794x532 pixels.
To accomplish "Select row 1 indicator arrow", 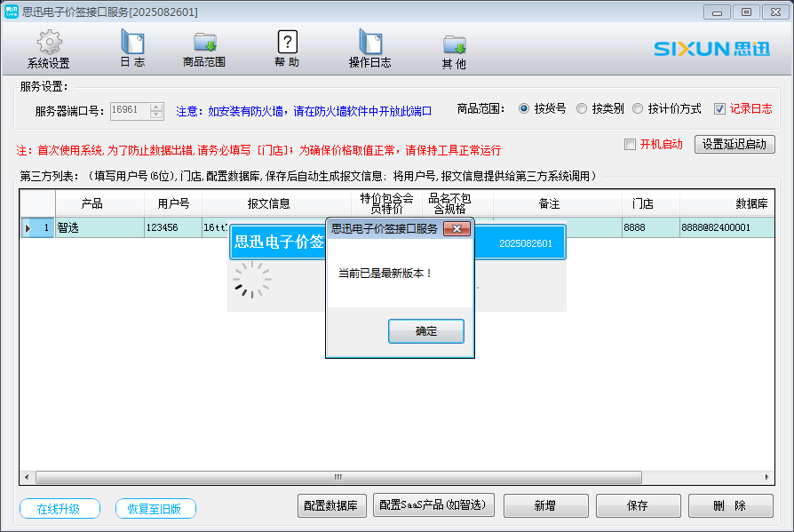I will tap(28, 228).
